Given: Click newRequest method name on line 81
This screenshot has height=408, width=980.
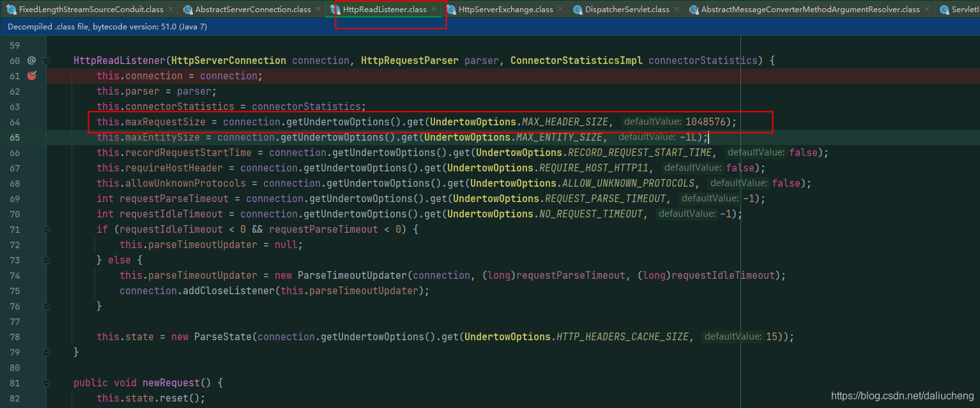Looking at the screenshot, I should coord(171,382).
